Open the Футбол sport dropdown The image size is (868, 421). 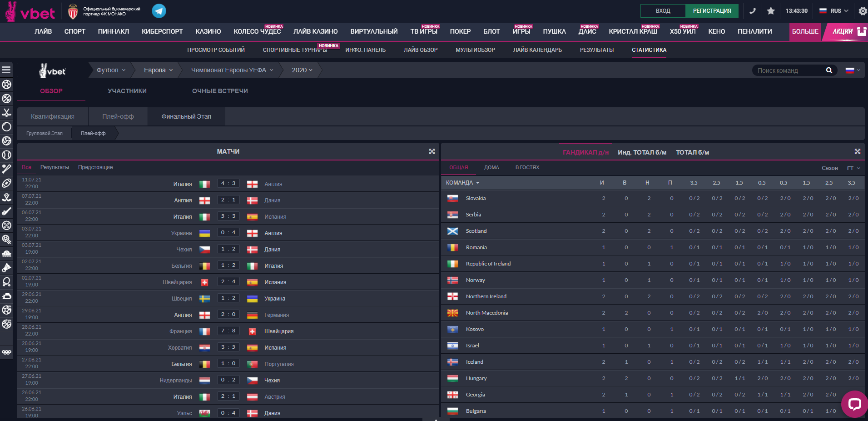pos(111,70)
